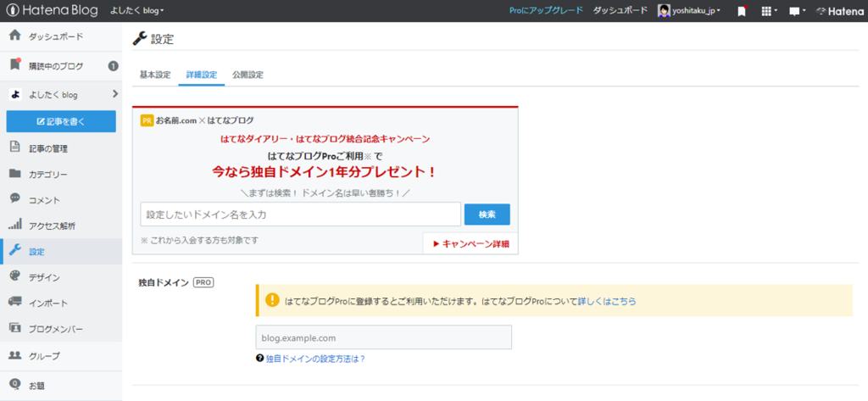
Task: Click the よしたく blog avatar icon
Action: pyautogui.click(x=15, y=95)
